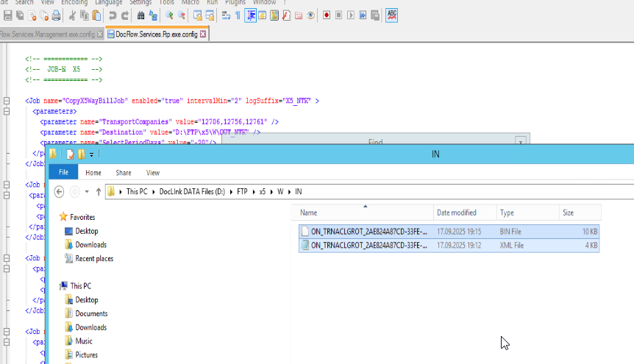Screen dimensions: 634x364
Task: Click the Cut scissors icon
Action: tap(72, 15)
